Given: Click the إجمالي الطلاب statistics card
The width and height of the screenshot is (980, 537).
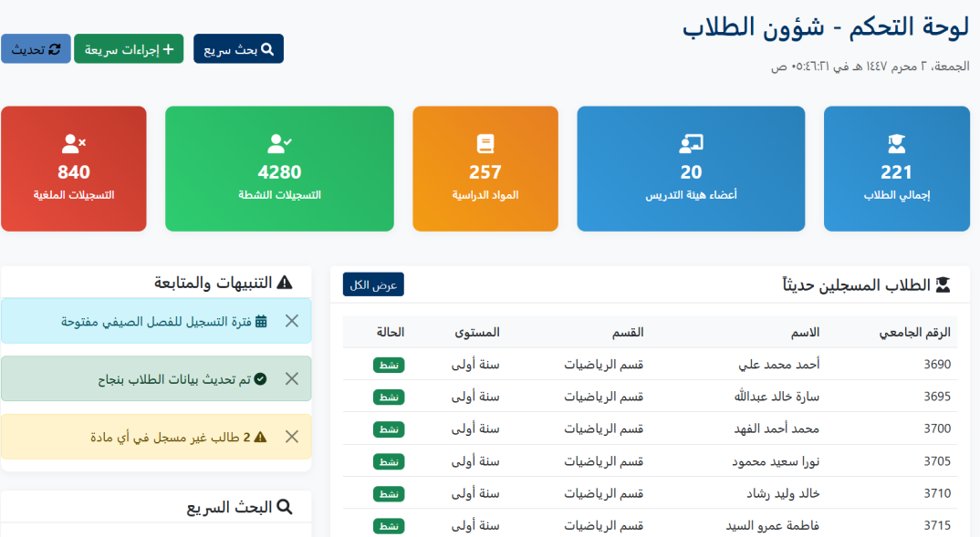Looking at the screenshot, I should [897, 169].
